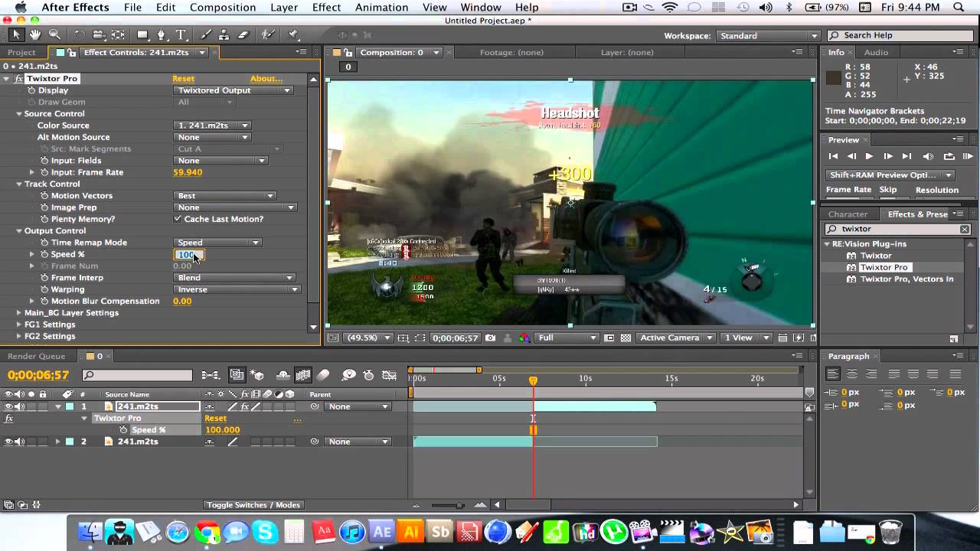
Task: Mute audio for layer 1
Action: click(18, 406)
